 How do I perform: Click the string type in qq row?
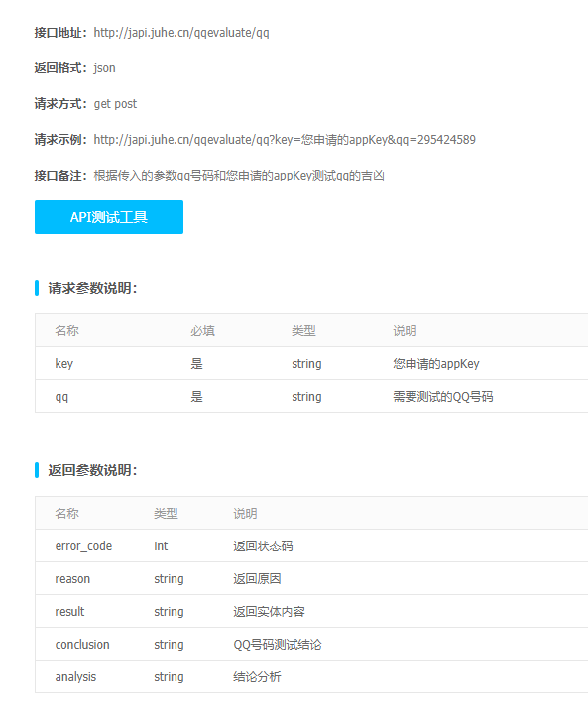pos(306,397)
